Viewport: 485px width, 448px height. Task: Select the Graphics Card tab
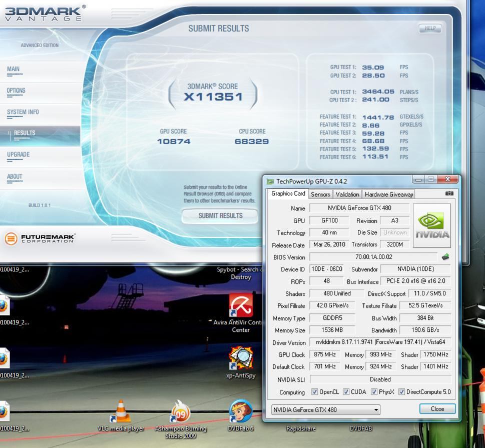288,194
